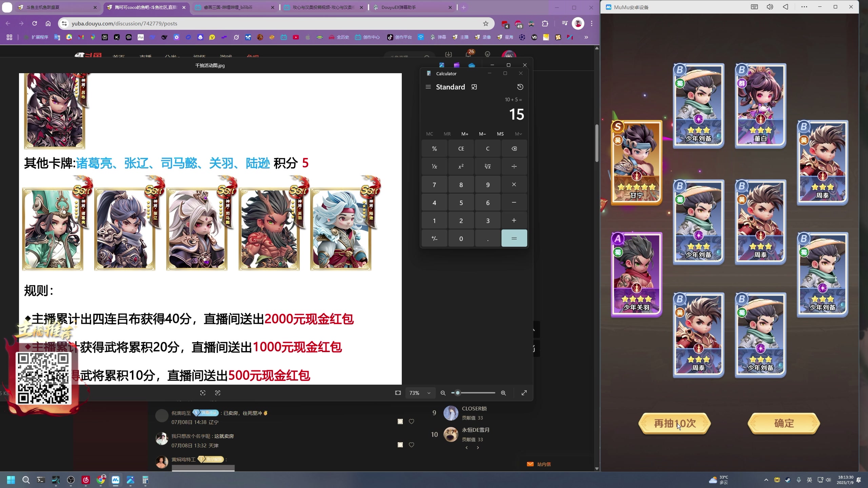868x488 pixels.
Task: Expand the bookmarks bar overflow chevron
Action: click(x=586, y=37)
